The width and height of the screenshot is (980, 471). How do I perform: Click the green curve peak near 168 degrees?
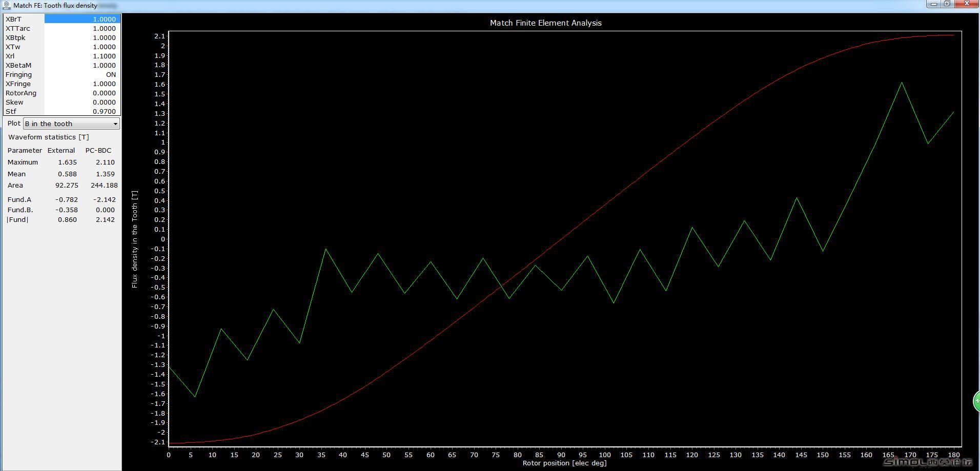tap(902, 82)
